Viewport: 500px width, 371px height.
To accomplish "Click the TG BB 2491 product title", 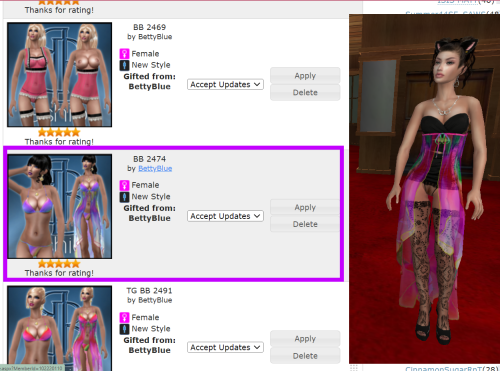I will coord(149,291).
